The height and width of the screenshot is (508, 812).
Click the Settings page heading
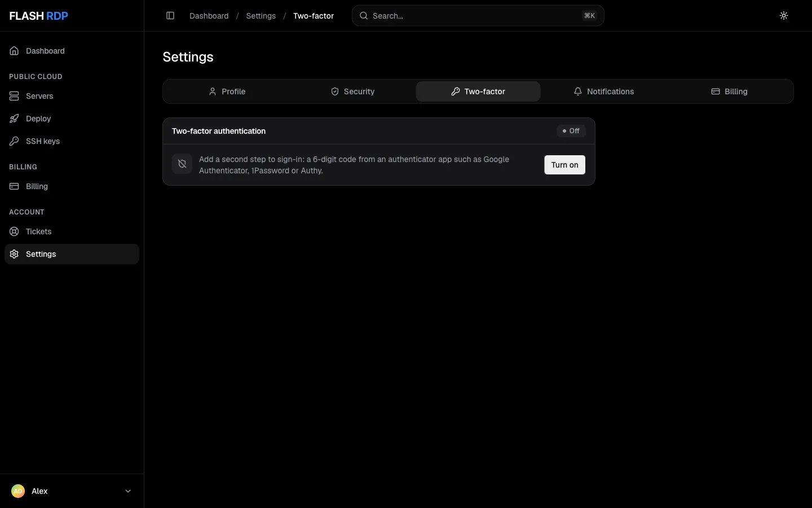pos(188,57)
